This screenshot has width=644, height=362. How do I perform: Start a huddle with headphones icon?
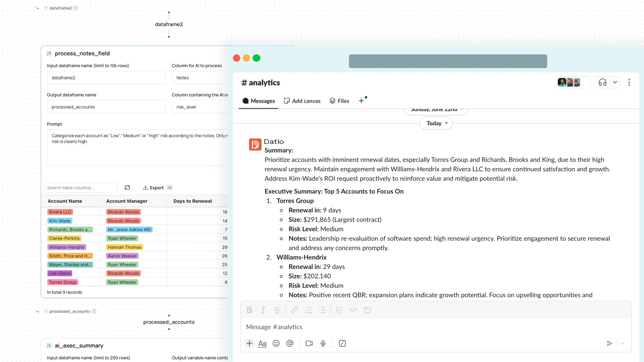point(602,83)
